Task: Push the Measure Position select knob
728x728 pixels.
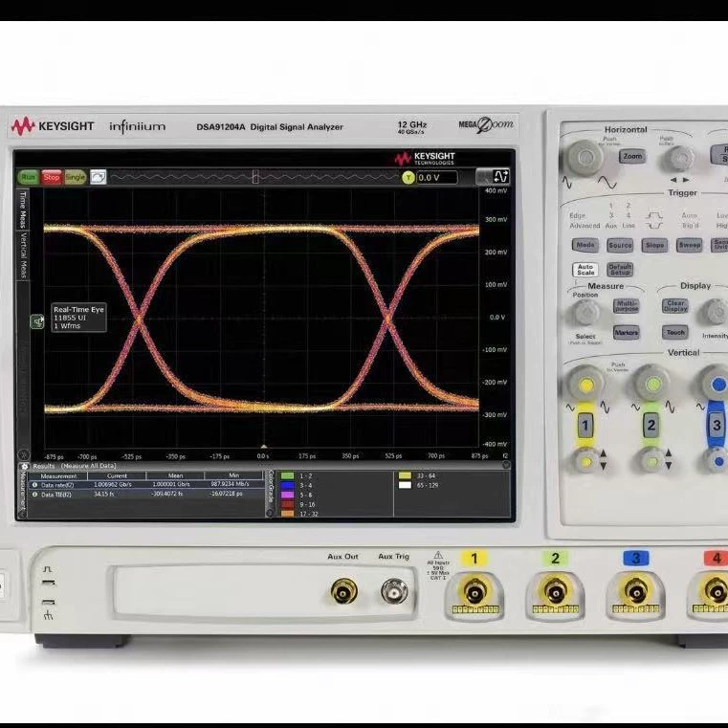Action: [585, 313]
